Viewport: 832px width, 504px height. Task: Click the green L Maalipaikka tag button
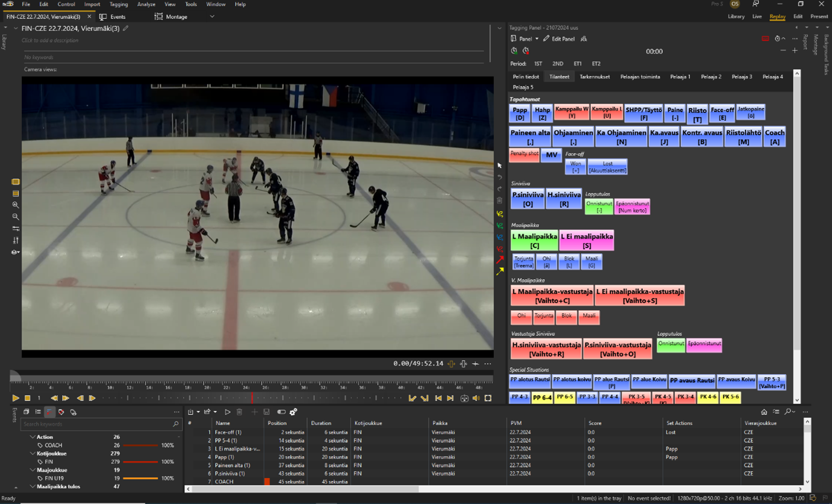pyautogui.click(x=534, y=241)
